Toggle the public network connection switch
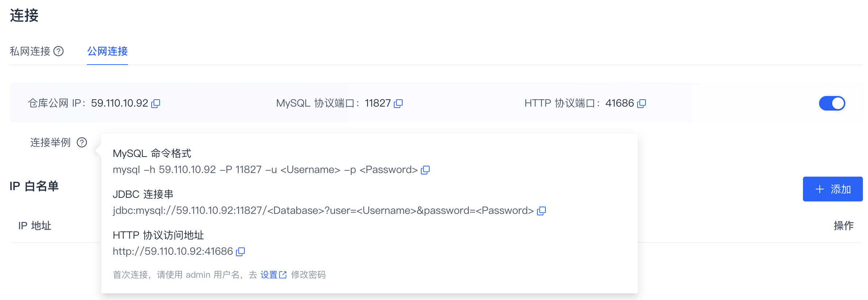 coord(832,103)
